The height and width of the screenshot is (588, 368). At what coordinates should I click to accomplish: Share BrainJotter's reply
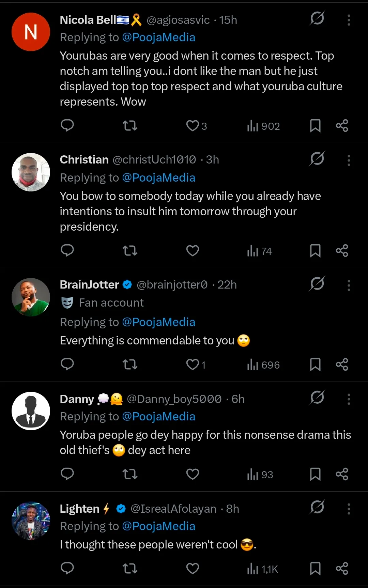point(342,365)
